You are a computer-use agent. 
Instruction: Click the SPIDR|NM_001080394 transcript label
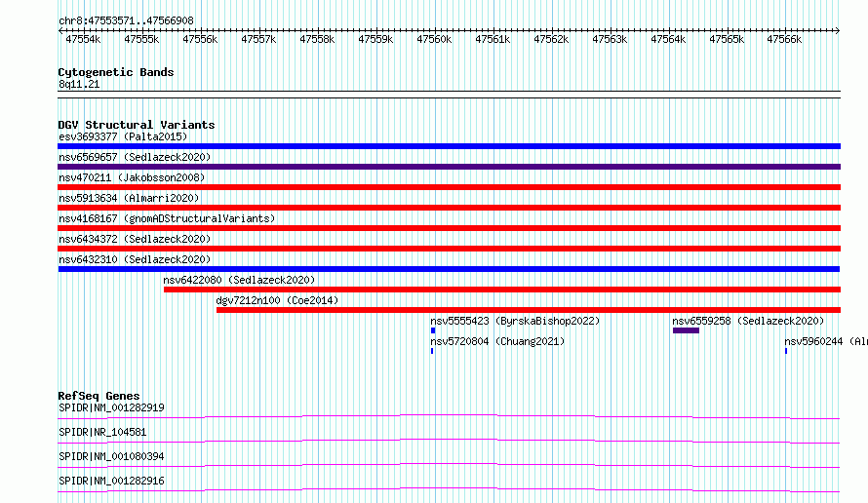click(111, 456)
